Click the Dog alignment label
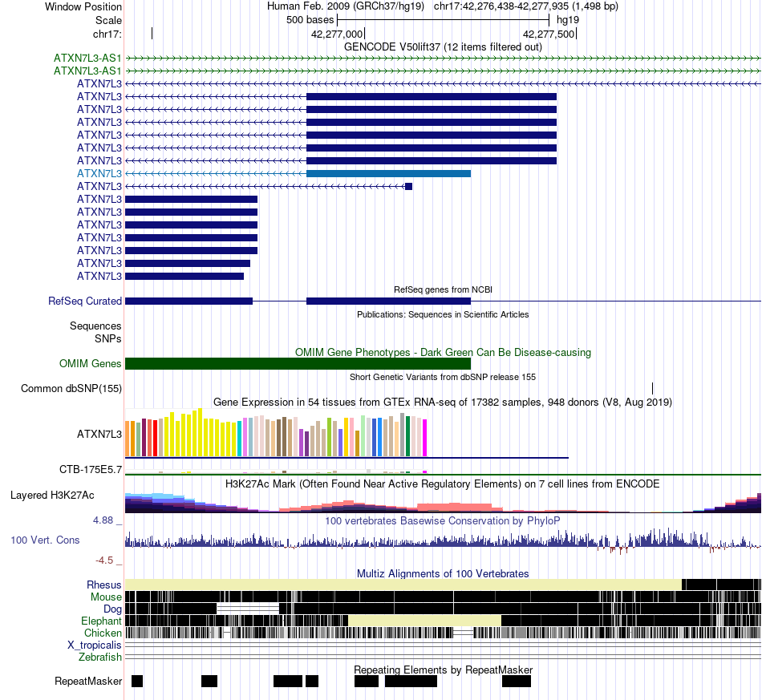The height and width of the screenshot is (700, 762). (112, 609)
